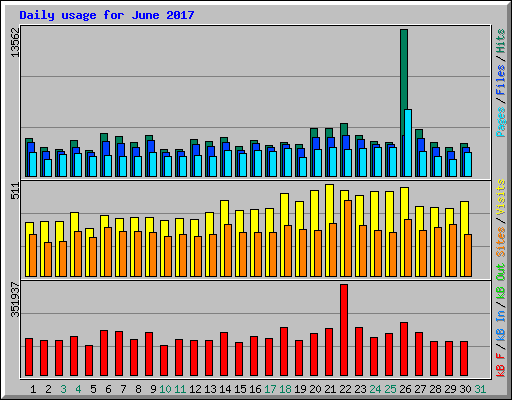512x400 pixels.
Task: Click day label 24 on x-axis
Action: (375, 389)
